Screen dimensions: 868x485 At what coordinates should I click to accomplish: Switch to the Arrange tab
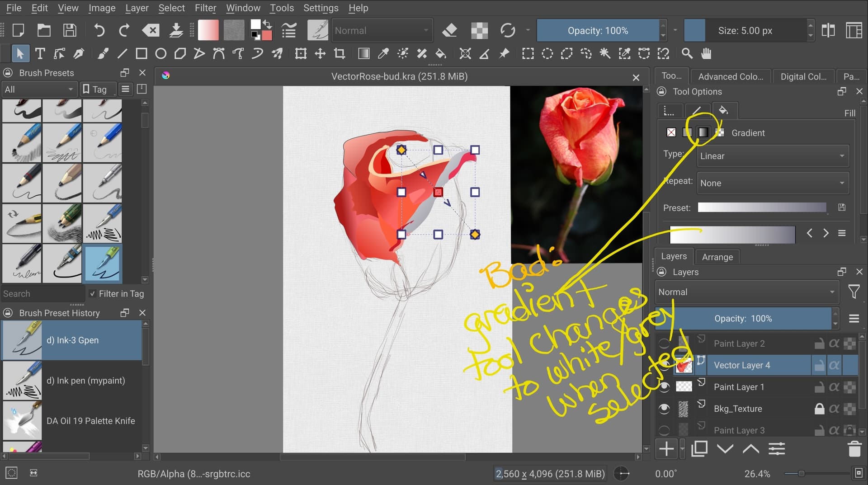click(x=717, y=257)
